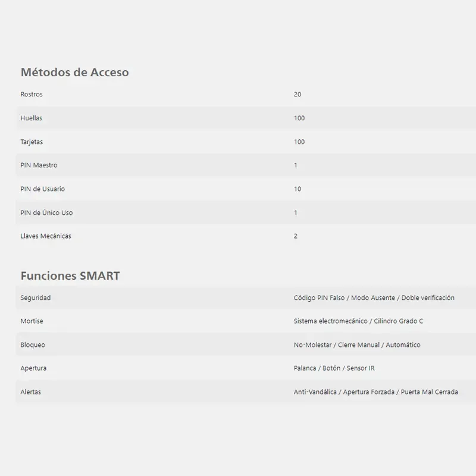Select the Llaves Mecánicas label

point(46,236)
